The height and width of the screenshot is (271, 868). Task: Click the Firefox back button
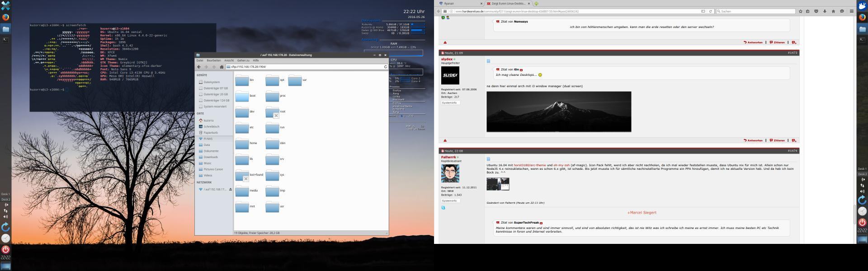438,11
